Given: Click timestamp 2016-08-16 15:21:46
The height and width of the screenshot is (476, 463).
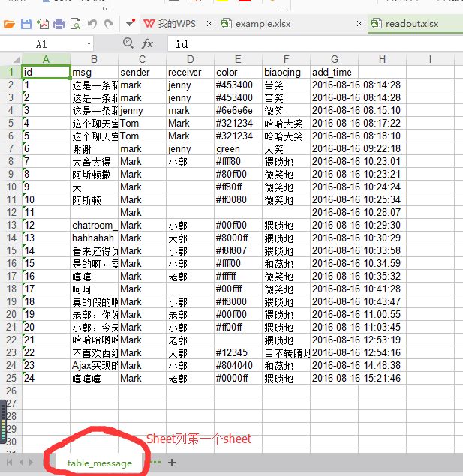Looking at the screenshot, I should [356, 379].
